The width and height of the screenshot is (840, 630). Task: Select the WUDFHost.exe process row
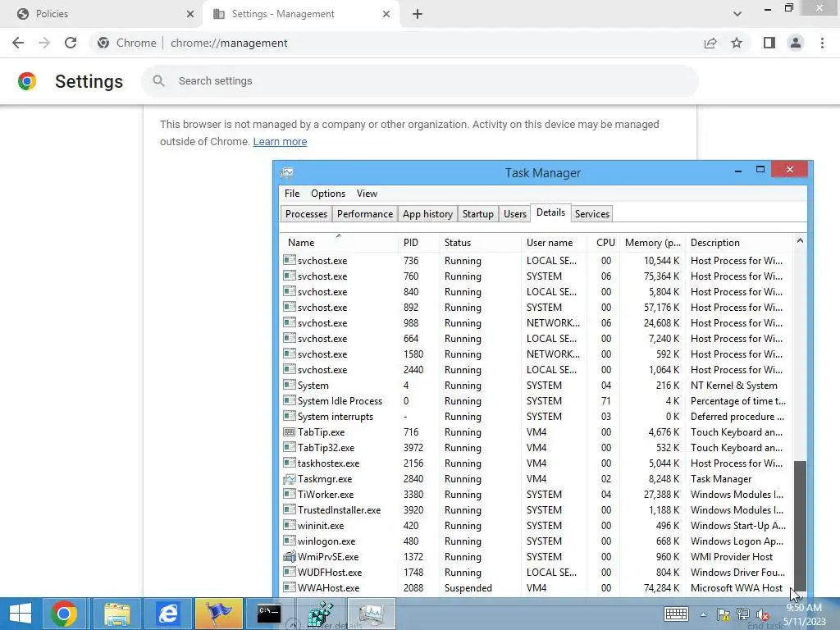click(x=536, y=572)
